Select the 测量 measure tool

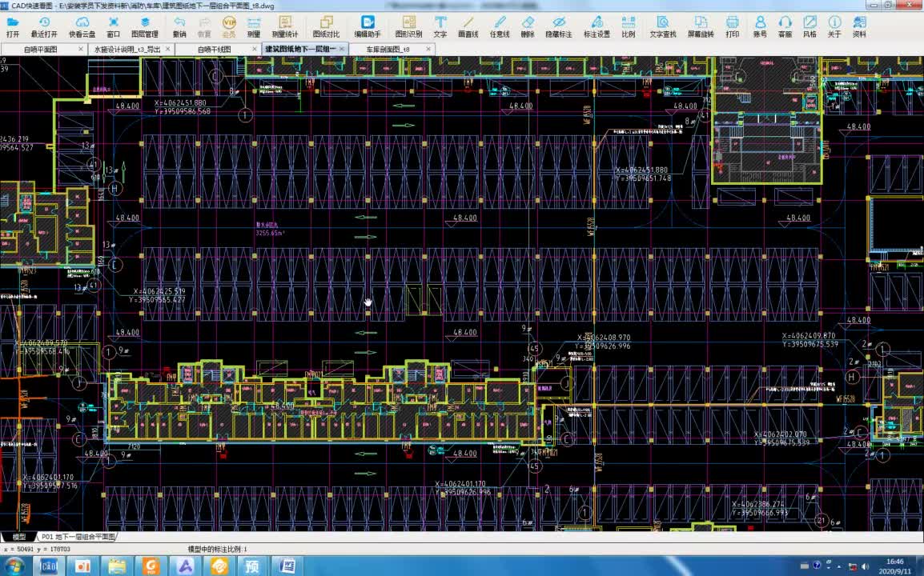point(253,26)
